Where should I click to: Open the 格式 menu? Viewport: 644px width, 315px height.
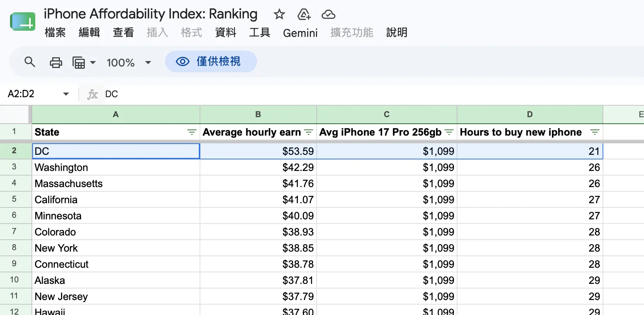click(x=192, y=33)
